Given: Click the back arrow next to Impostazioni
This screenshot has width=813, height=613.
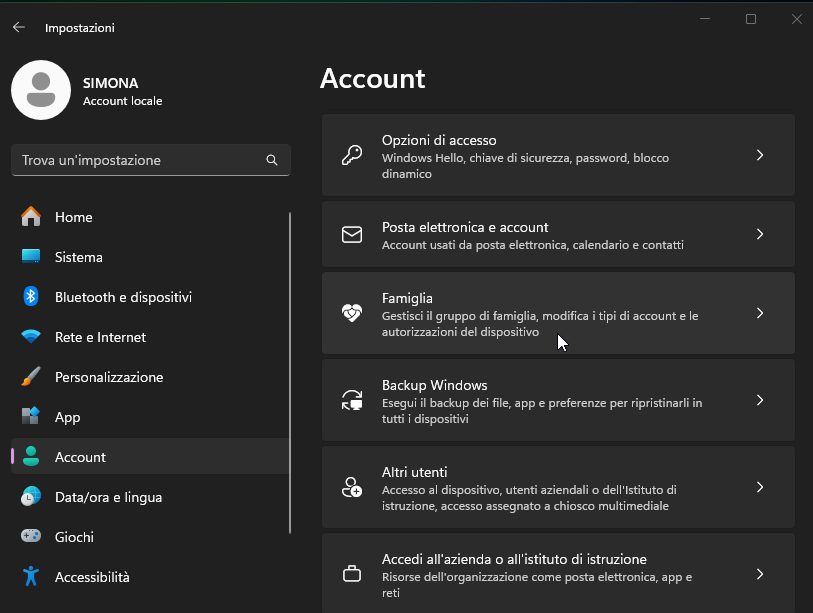Looking at the screenshot, I should click(19, 27).
